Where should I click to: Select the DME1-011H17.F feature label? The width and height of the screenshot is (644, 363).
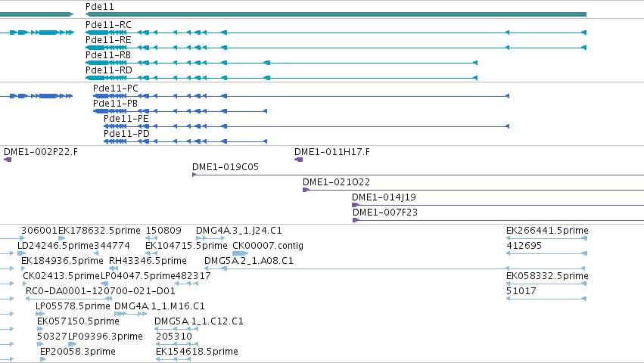pos(332,152)
